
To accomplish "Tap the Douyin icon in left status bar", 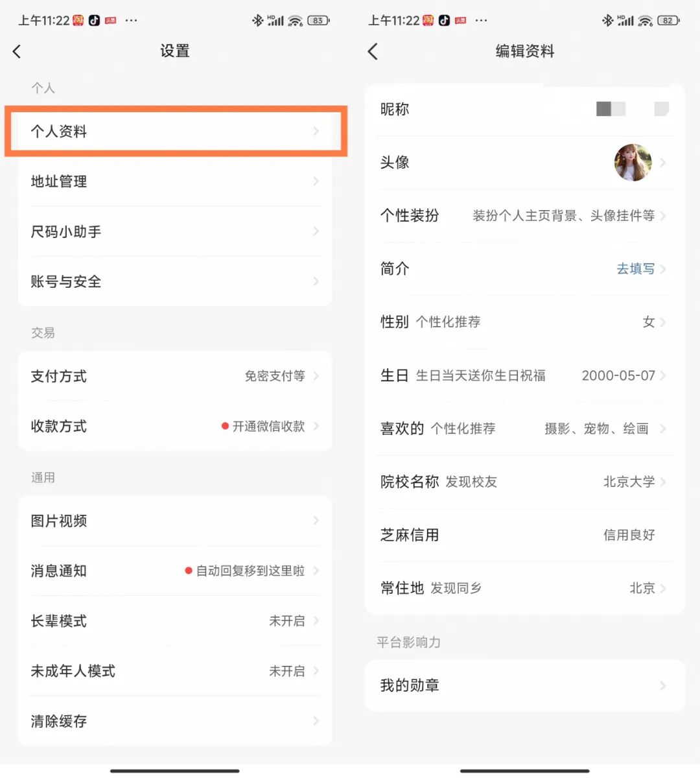I will (x=95, y=20).
